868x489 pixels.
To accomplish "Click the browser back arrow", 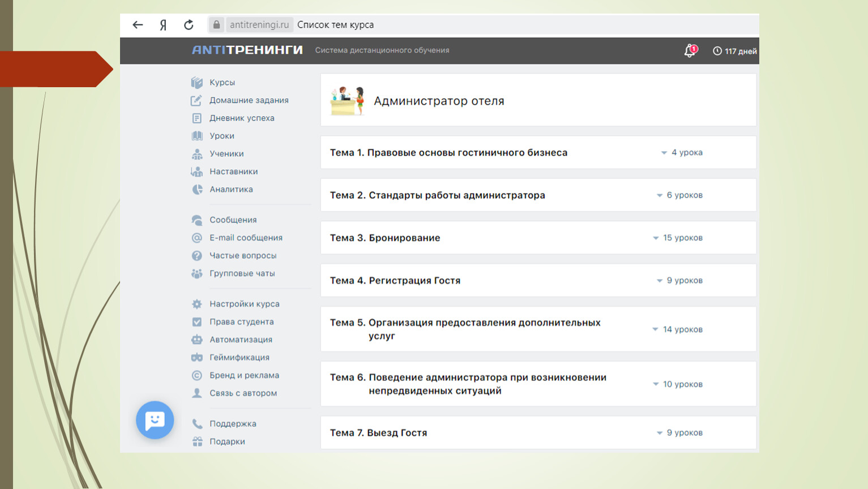I will pos(138,25).
